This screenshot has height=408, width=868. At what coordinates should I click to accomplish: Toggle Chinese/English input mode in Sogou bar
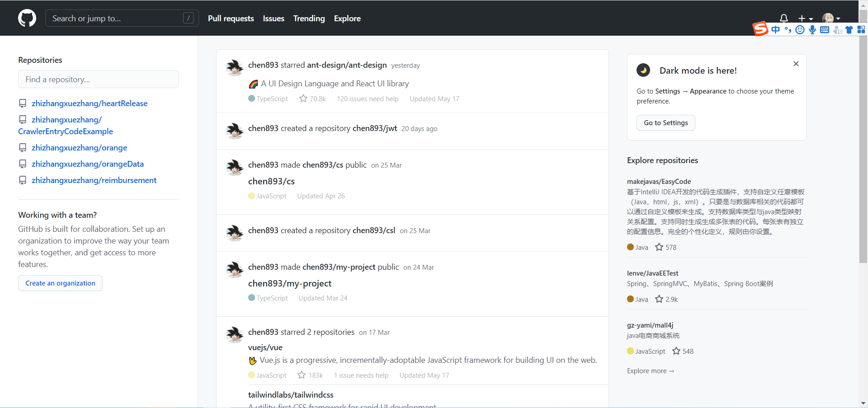tap(776, 30)
